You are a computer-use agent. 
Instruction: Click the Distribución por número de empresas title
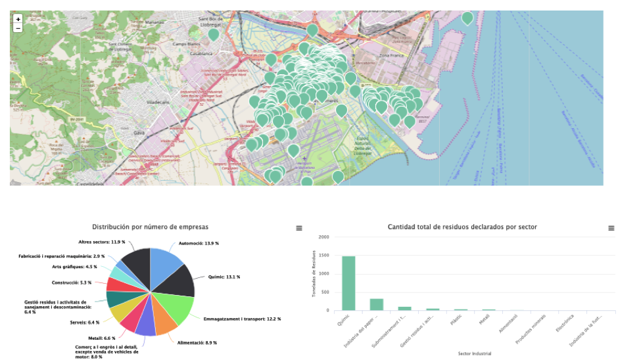click(150, 227)
